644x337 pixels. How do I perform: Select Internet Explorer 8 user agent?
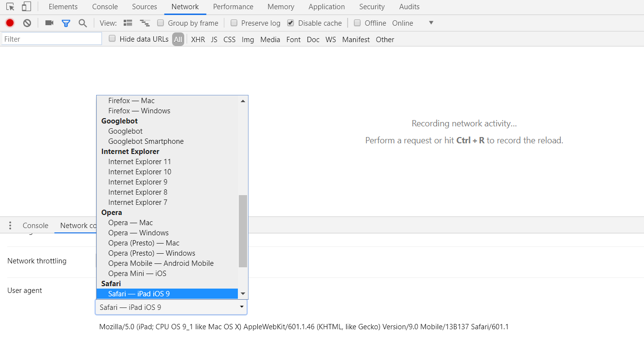click(x=167, y=192)
